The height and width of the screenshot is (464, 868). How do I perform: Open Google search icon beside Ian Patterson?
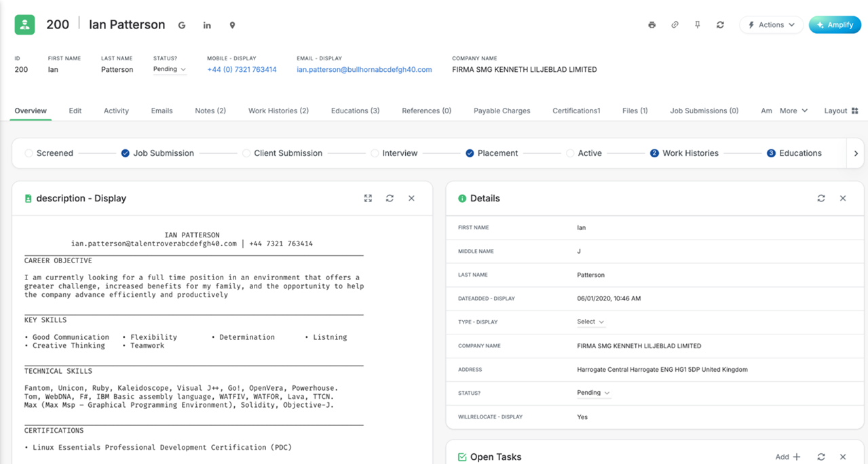(182, 25)
